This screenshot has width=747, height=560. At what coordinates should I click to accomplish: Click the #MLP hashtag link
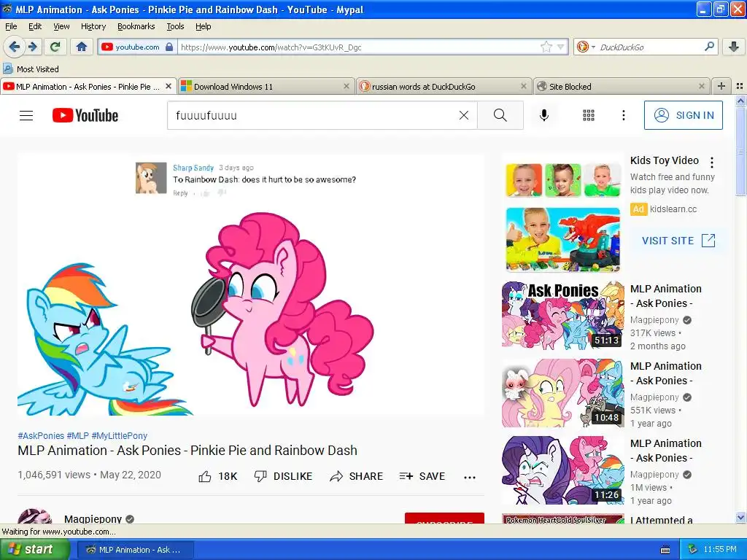(77, 436)
